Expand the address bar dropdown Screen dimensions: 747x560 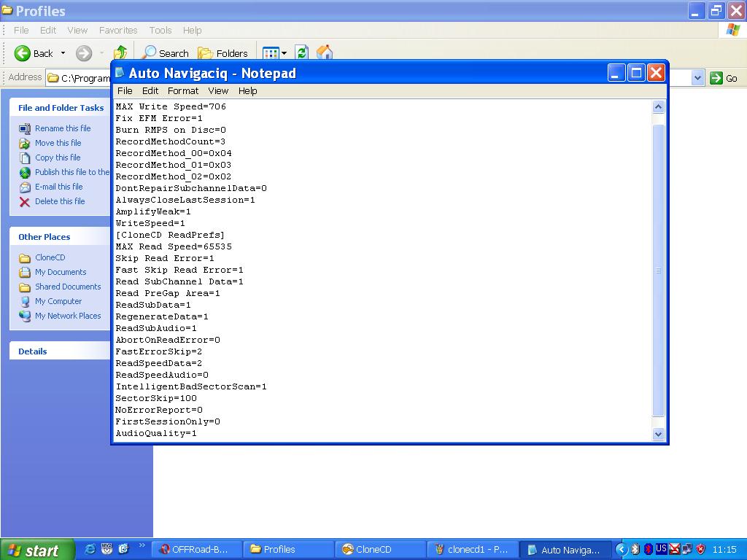click(697, 78)
